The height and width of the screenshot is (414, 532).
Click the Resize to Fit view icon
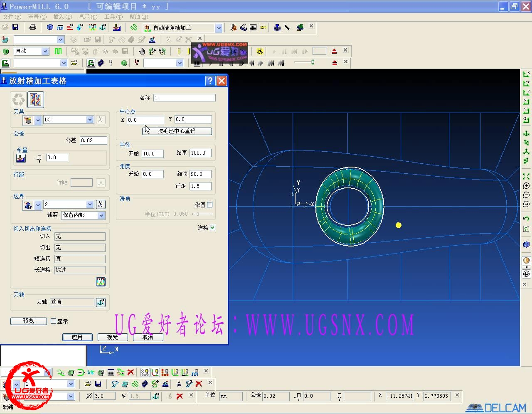pyautogui.click(x=526, y=176)
